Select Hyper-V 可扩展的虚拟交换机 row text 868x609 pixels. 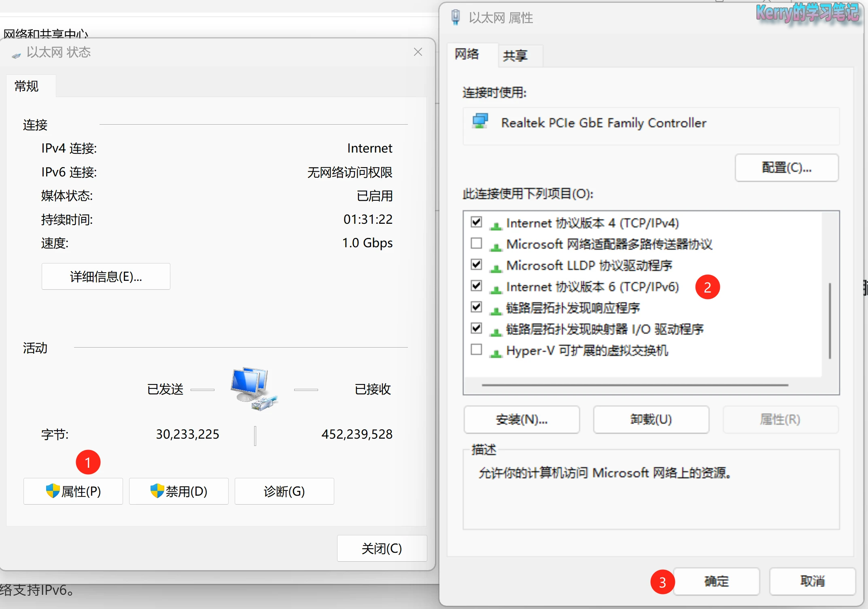point(587,350)
